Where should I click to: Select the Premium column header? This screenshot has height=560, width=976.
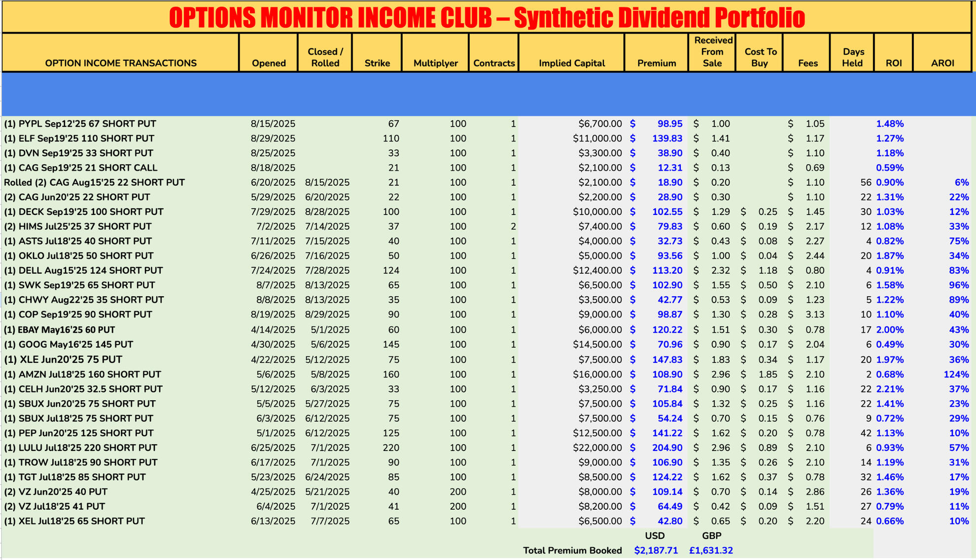coord(656,63)
